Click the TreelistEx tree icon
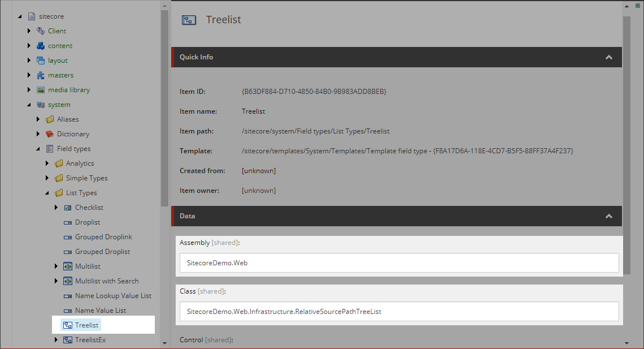Screen dimensions: 644x349 (68, 340)
